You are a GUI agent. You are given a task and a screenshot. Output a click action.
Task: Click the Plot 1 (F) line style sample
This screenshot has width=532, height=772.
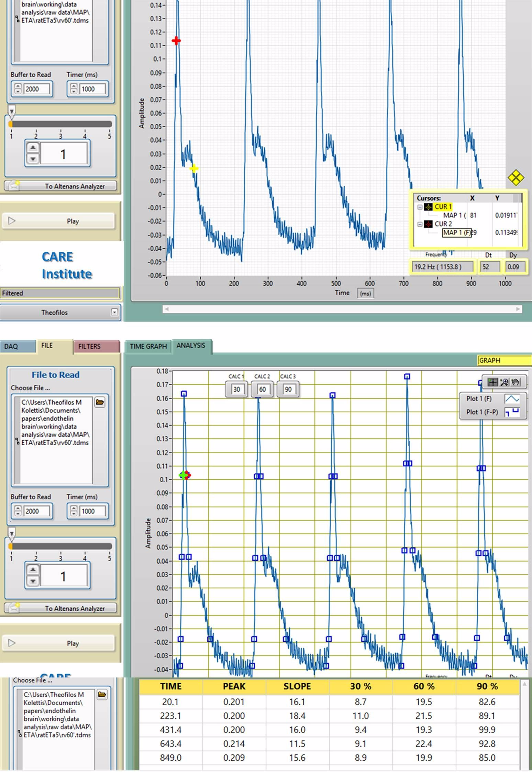(512, 399)
